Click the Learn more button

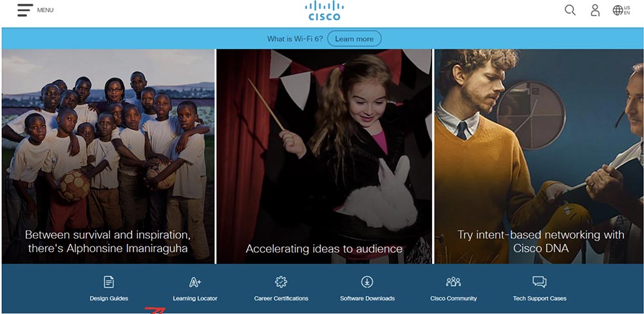(x=354, y=39)
